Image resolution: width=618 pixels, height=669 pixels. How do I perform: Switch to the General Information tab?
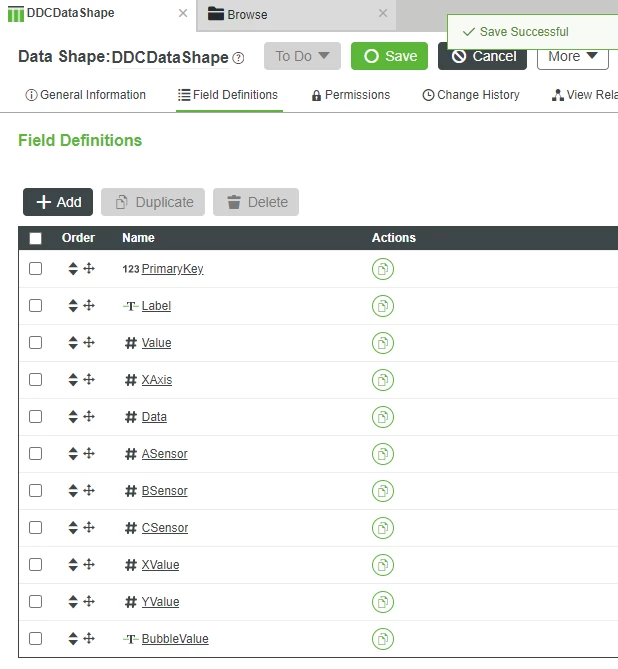tap(85, 95)
